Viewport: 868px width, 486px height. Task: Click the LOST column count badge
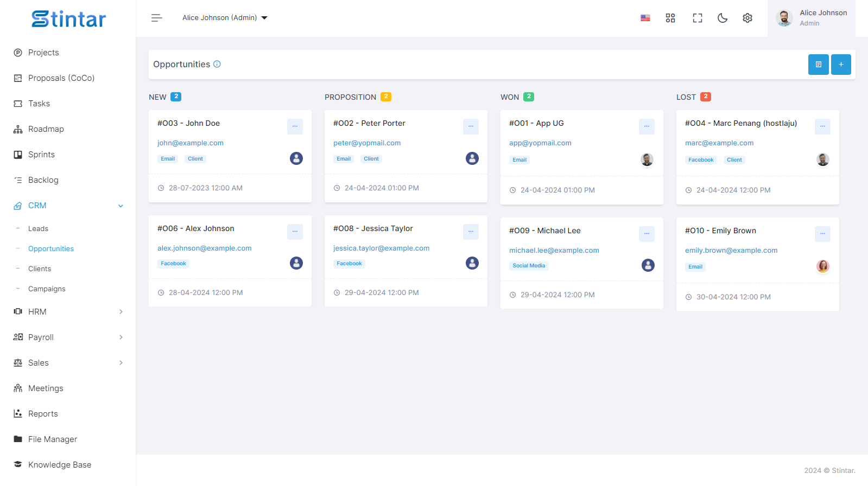706,97
